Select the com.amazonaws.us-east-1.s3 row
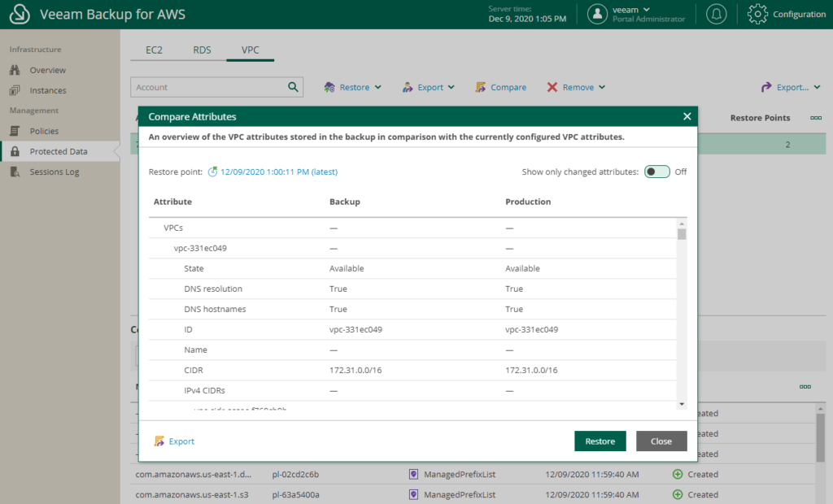The width and height of the screenshot is (833, 504). [473, 494]
